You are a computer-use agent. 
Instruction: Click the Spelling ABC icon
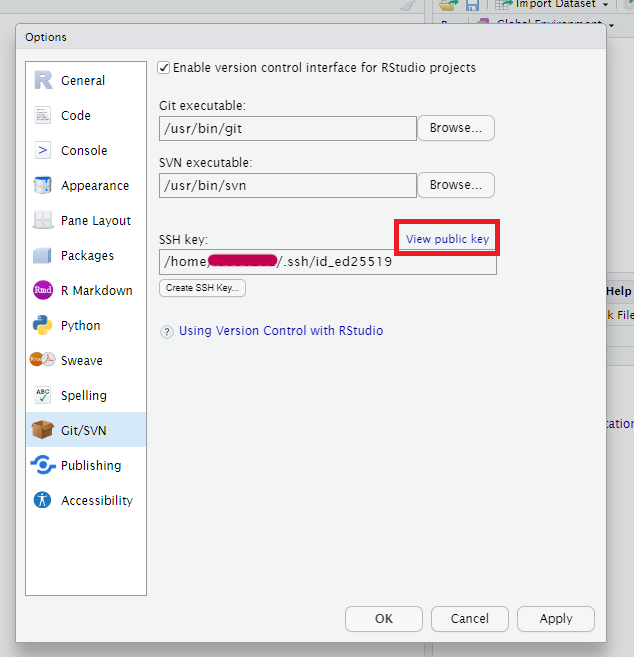pos(43,396)
